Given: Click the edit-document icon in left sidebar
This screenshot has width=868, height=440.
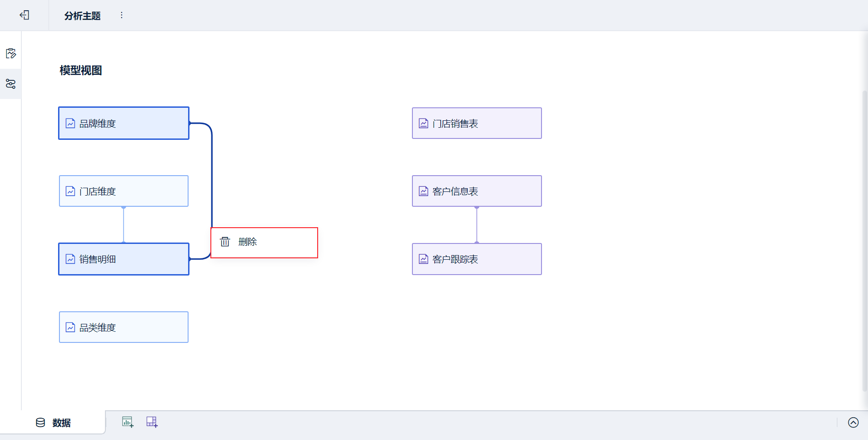Looking at the screenshot, I should [x=11, y=53].
